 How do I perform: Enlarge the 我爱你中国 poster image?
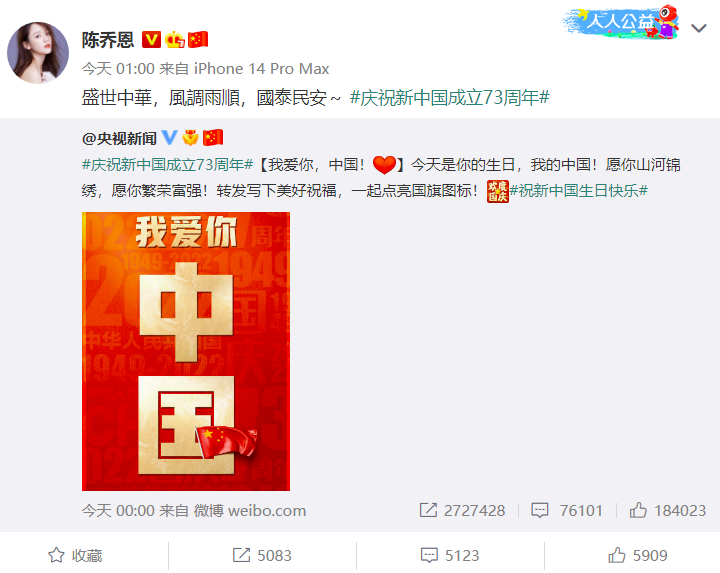186,351
